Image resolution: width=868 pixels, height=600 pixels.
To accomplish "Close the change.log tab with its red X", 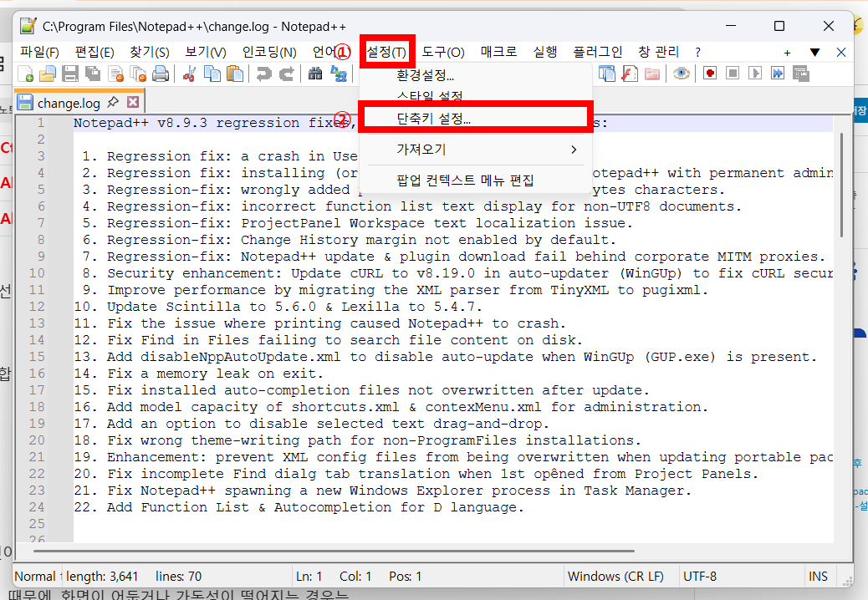I will tap(133, 102).
